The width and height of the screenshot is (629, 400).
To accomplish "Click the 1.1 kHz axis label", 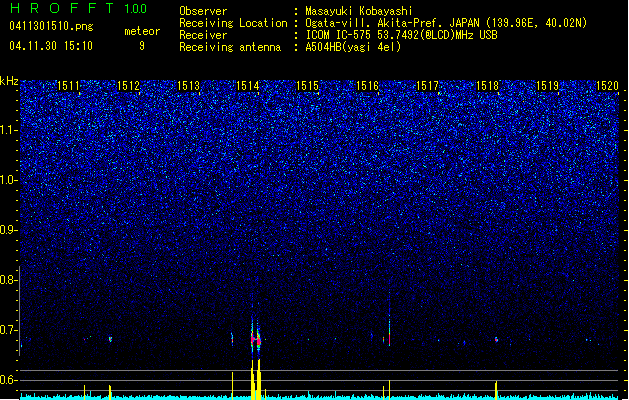I will 9,130.
